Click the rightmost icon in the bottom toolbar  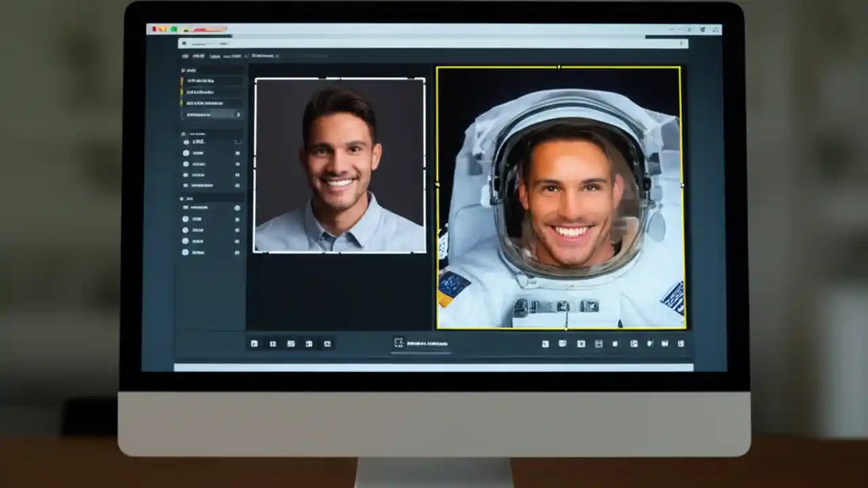(681, 344)
